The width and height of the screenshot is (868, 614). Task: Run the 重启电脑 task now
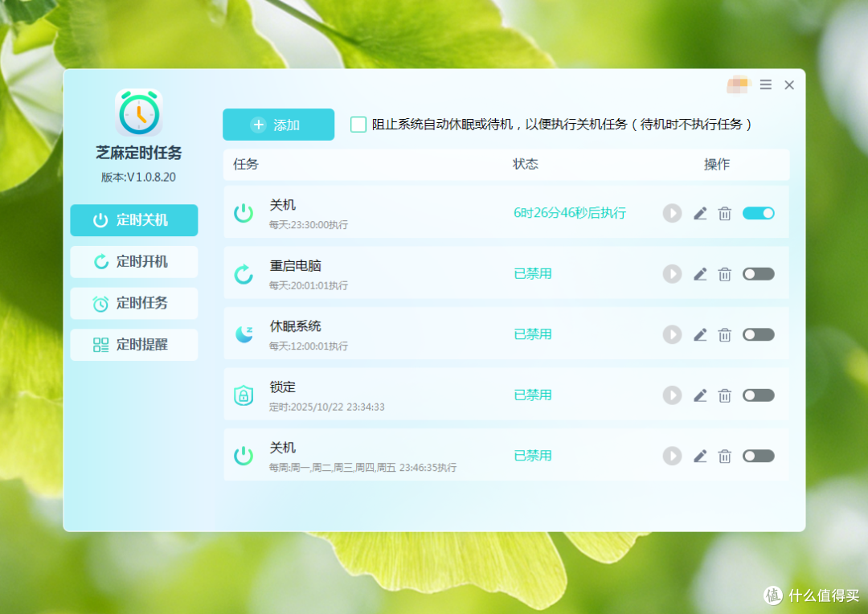672,274
